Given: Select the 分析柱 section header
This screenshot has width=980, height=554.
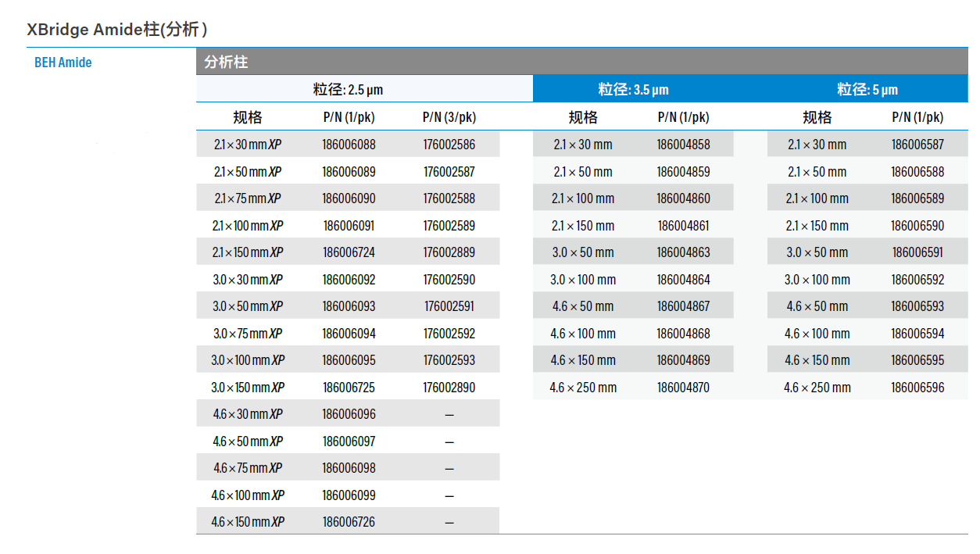Looking at the screenshot, I should pyautogui.click(x=581, y=62).
